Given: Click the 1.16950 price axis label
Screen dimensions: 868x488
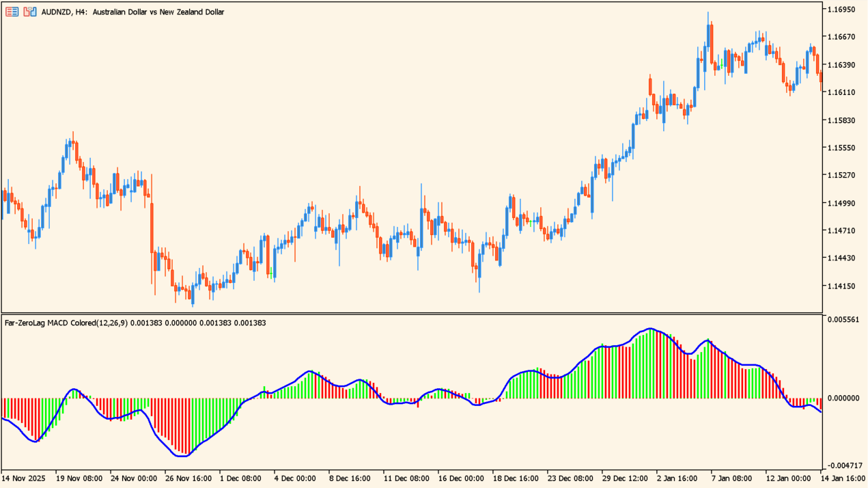Looking at the screenshot, I should click(x=841, y=10).
